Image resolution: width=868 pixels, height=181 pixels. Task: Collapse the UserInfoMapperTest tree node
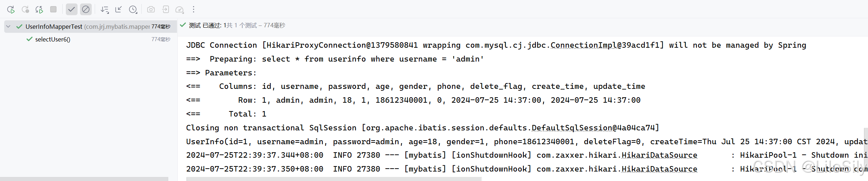(8, 27)
